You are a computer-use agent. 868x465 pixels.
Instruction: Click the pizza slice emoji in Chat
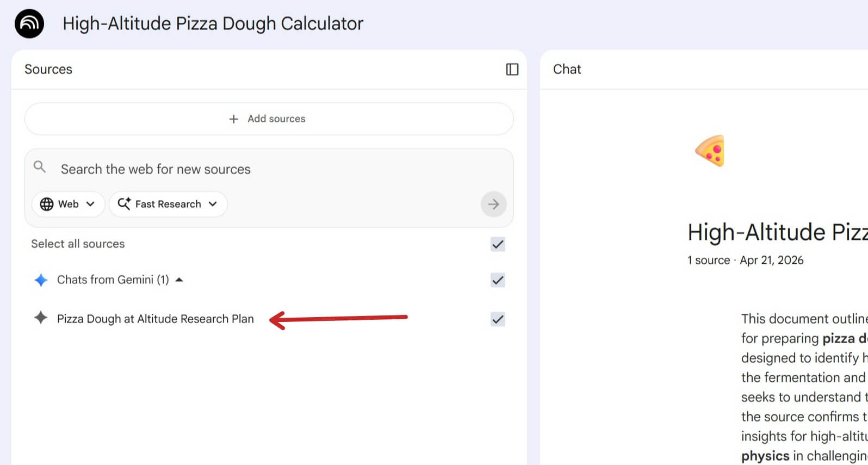click(x=710, y=151)
